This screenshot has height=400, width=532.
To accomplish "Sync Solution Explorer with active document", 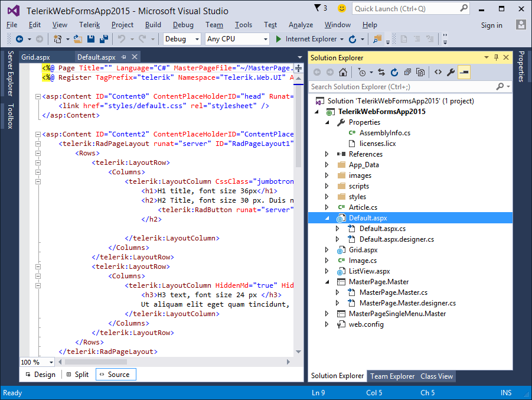I will click(381, 72).
